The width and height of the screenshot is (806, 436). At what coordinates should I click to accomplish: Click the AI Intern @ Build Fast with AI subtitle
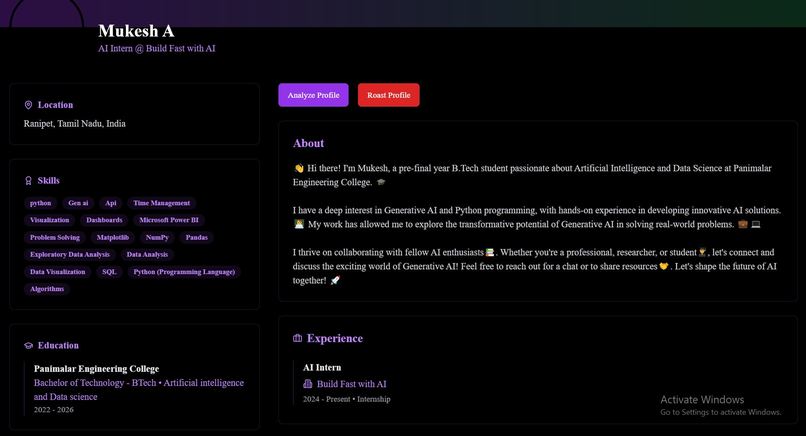(x=157, y=48)
